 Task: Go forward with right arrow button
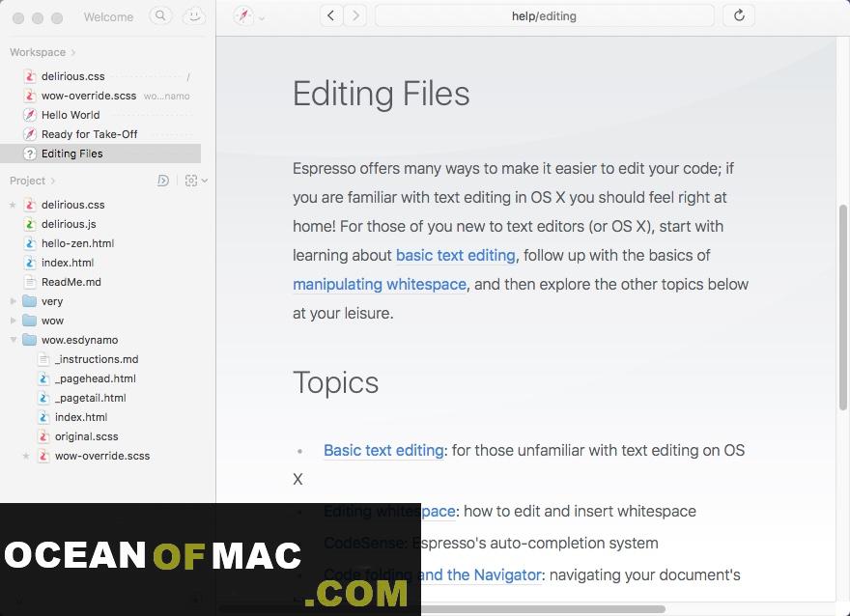coord(355,15)
